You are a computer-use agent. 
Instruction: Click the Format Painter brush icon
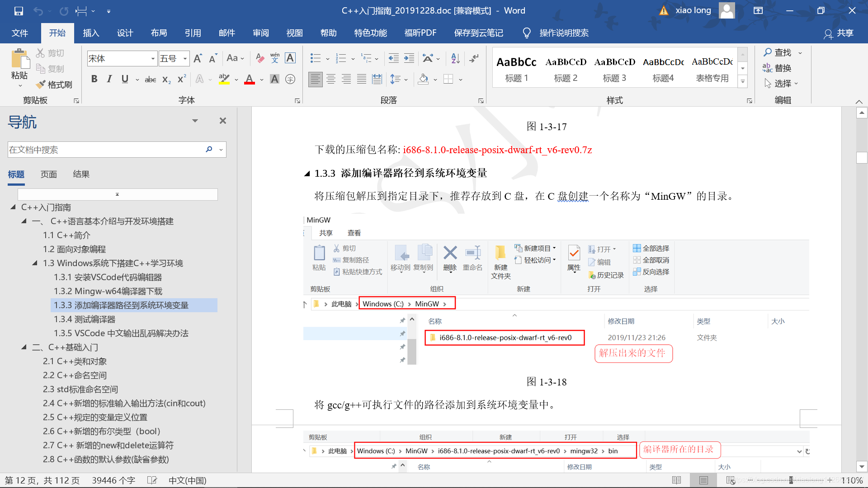(x=41, y=84)
